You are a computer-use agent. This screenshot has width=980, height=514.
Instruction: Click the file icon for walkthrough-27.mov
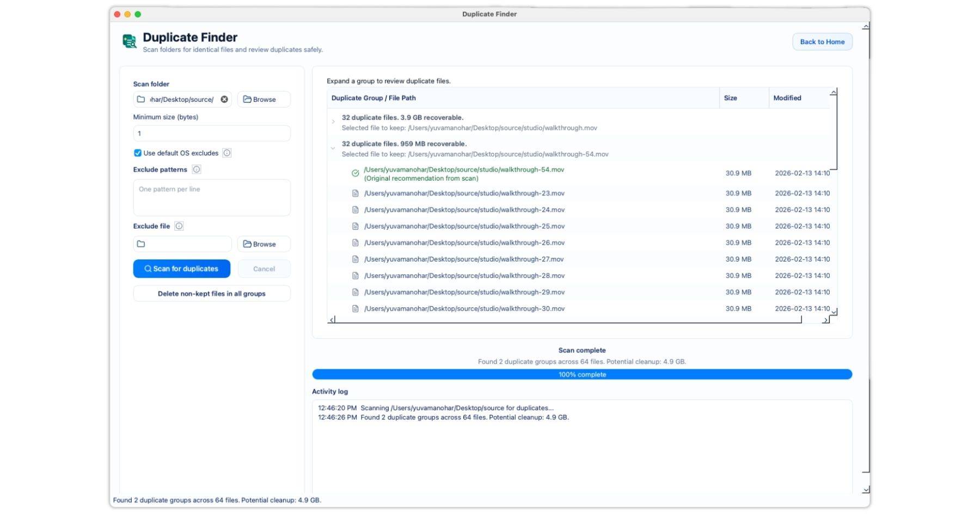coord(356,259)
